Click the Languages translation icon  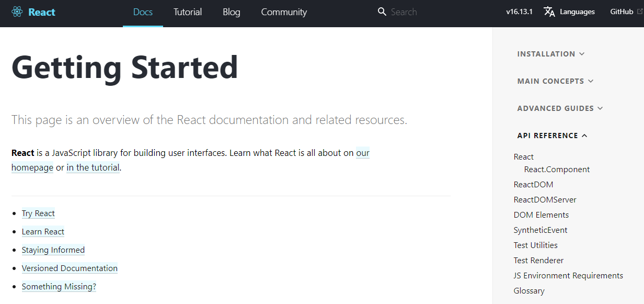(549, 12)
